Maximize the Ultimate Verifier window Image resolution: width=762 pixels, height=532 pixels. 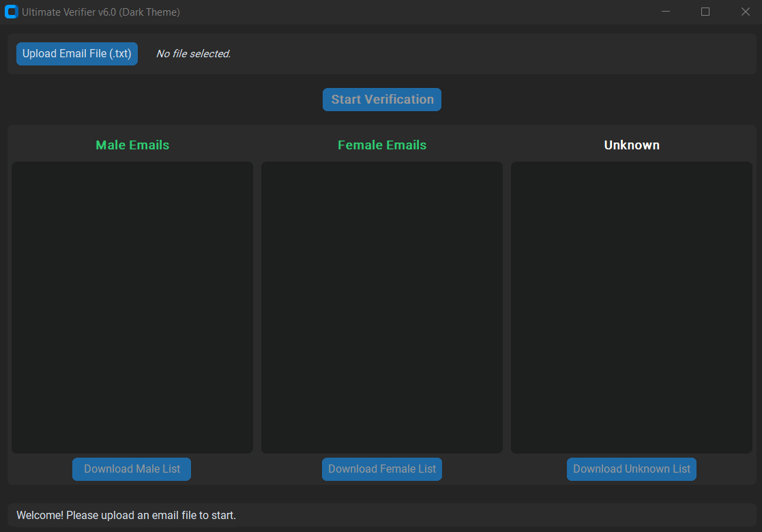(x=705, y=12)
